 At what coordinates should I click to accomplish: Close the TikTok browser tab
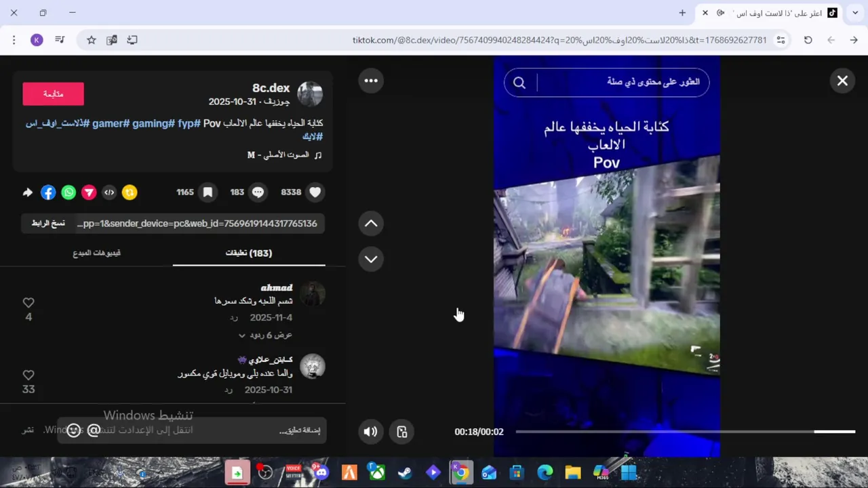pos(705,13)
